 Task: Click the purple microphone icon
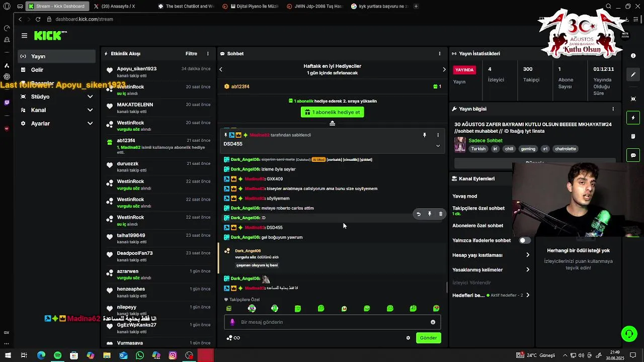(x=232, y=322)
